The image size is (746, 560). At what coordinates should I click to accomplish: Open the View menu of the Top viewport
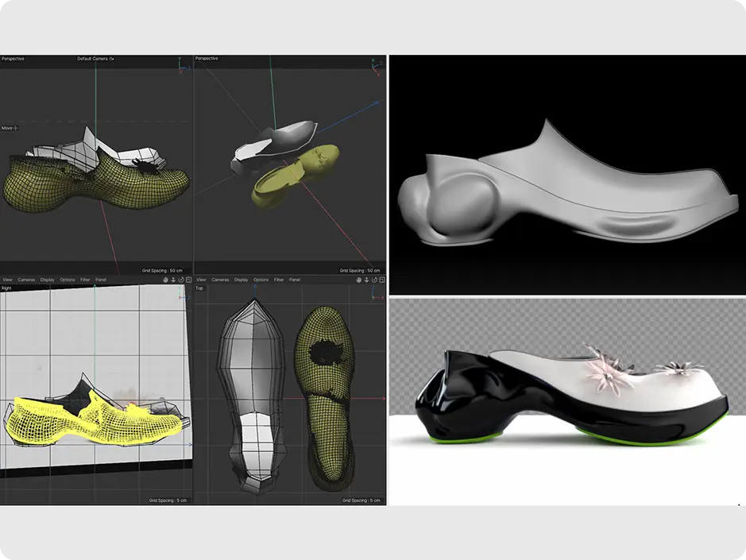pos(201,280)
